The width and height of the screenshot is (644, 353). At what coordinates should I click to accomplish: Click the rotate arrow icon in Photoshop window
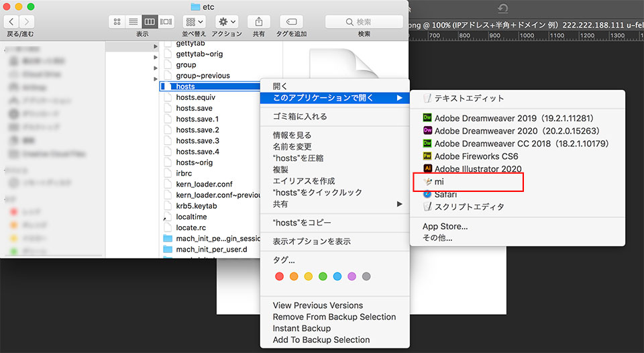click(x=502, y=8)
